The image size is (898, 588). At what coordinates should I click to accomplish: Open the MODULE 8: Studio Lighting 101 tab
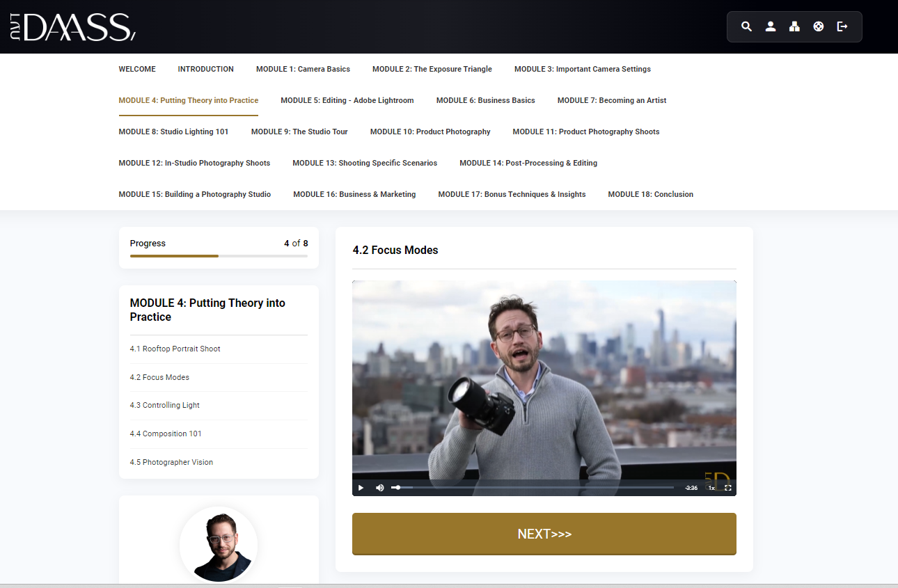click(x=173, y=132)
